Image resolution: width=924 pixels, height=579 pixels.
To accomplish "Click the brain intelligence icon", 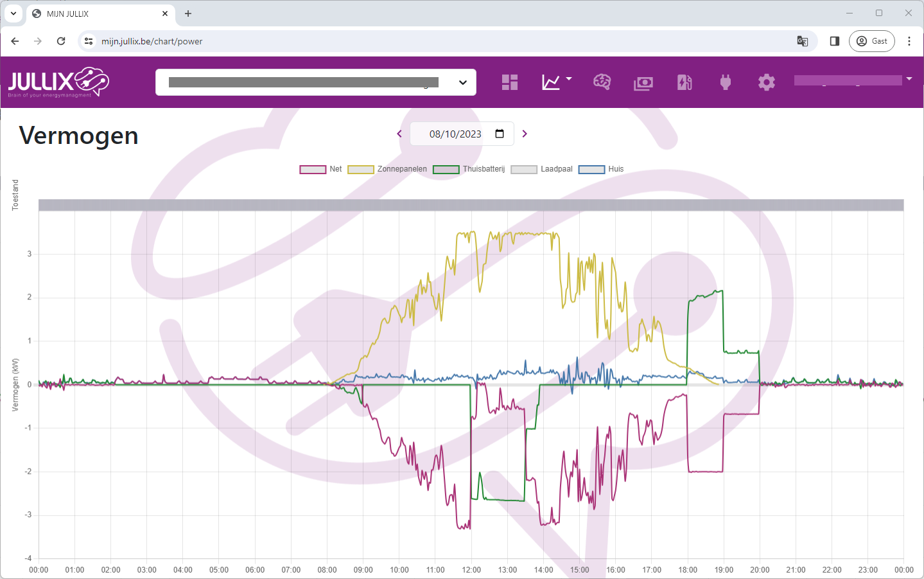I will point(602,82).
